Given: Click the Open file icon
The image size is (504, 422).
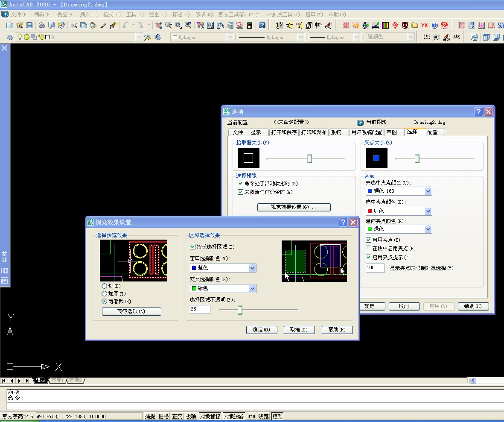Looking at the screenshot, I should (x=20, y=25).
